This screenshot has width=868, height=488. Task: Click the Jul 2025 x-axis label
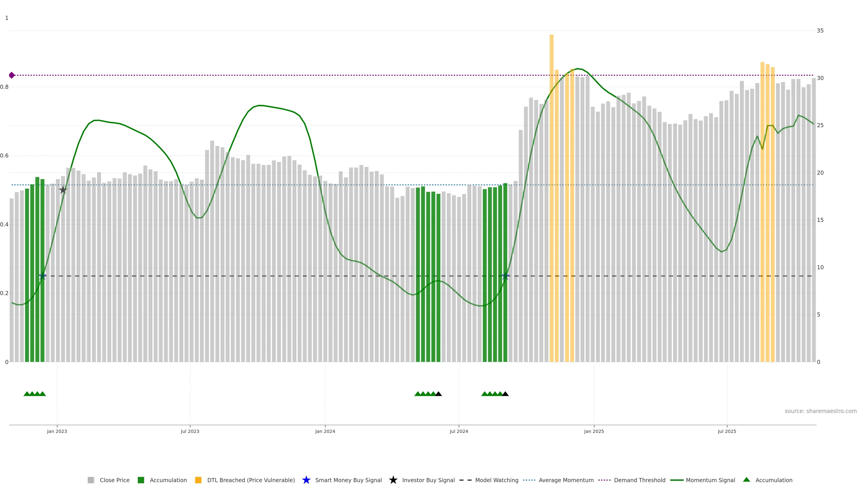coord(727,431)
